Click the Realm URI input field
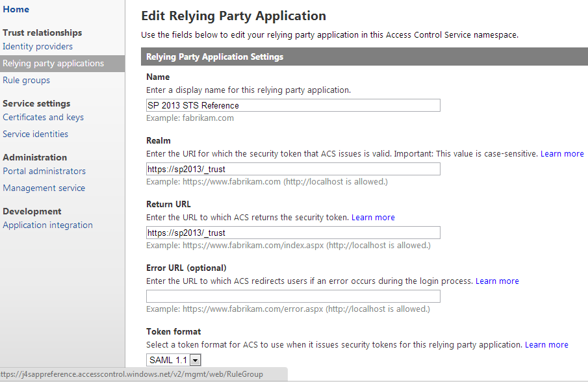 click(x=293, y=169)
